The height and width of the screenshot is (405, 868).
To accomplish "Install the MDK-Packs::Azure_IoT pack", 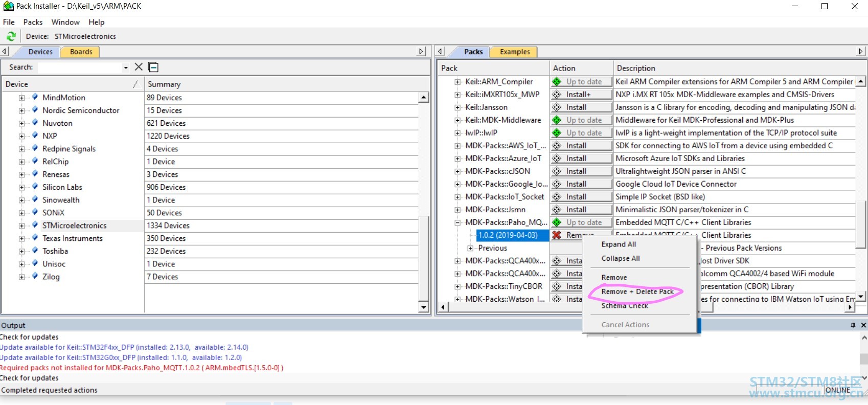I will click(581, 159).
